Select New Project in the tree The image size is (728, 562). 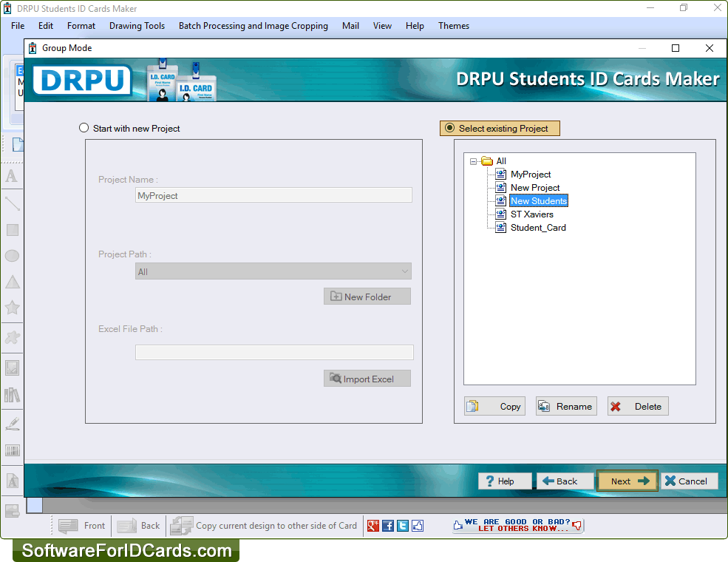pyautogui.click(x=535, y=188)
